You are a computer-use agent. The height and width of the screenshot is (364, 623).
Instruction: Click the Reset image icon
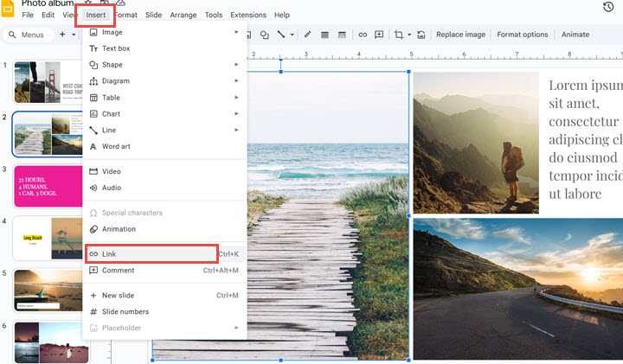421,35
